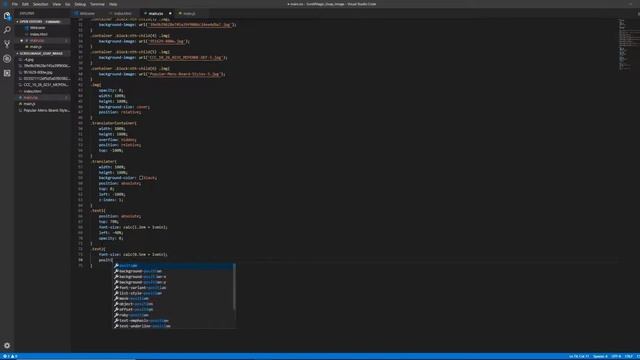Close main.css in Open Editors list
Viewport: 640px width, 360px height.
pos(22,40)
